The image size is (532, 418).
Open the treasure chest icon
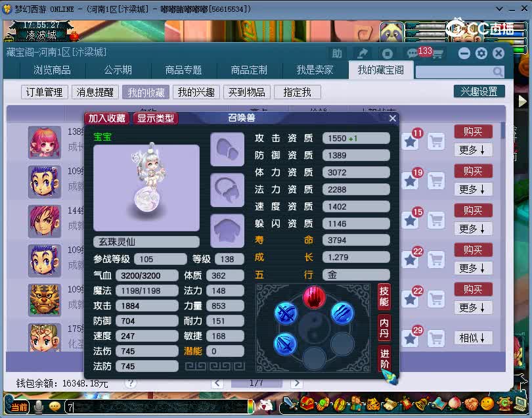coord(306,404)
